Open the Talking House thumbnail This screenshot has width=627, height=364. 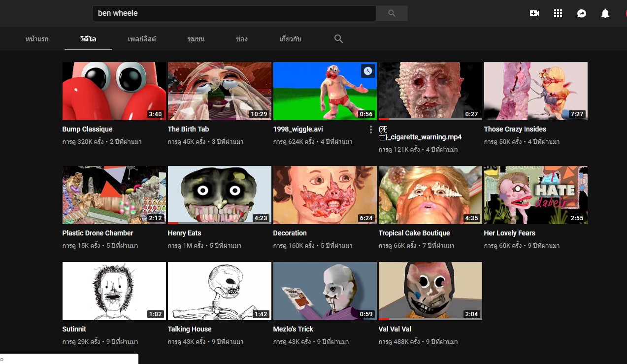pyautogui.click(x=220, y=291)
